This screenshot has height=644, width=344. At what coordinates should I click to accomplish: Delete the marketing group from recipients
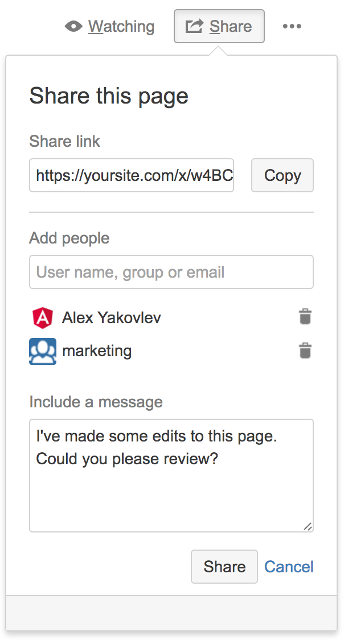305,350
